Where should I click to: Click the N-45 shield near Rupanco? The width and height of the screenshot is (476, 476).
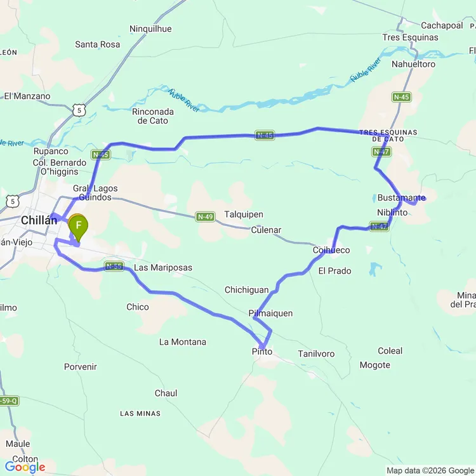[100, 155]
